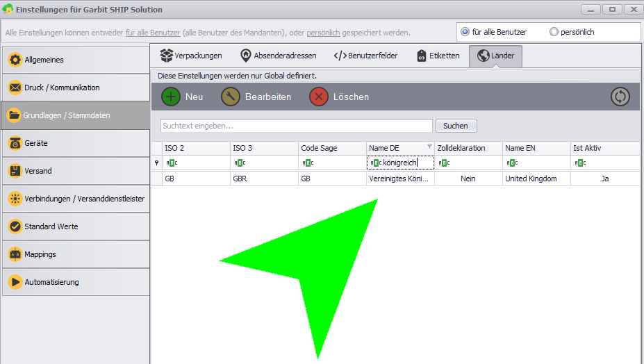This screenshot has height=364, width=644.
Task: Go to the Mappings section
Action: click(x=76, y=254)
